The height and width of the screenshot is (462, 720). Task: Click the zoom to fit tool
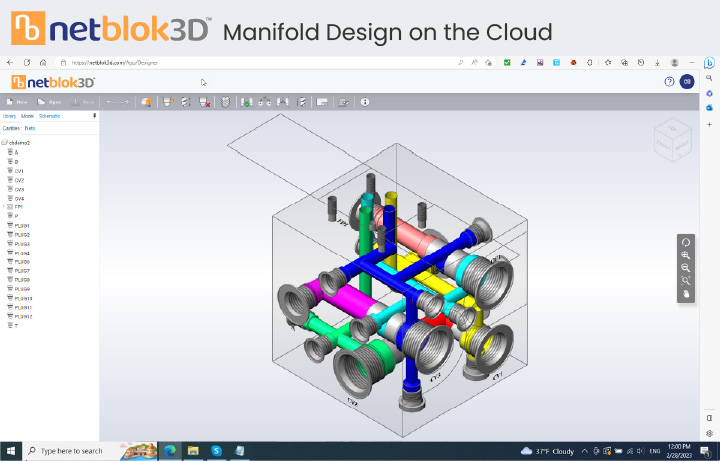tap(686, 281)
